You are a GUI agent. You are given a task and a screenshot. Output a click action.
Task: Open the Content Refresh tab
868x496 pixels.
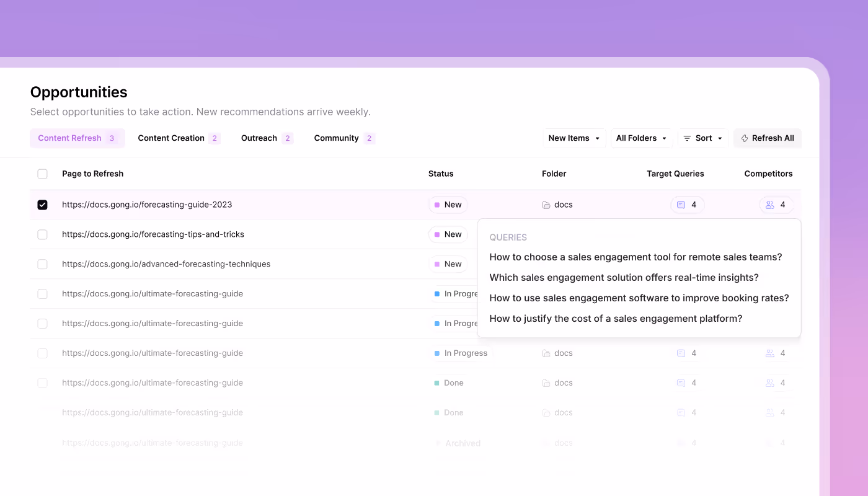pos(77,138)
